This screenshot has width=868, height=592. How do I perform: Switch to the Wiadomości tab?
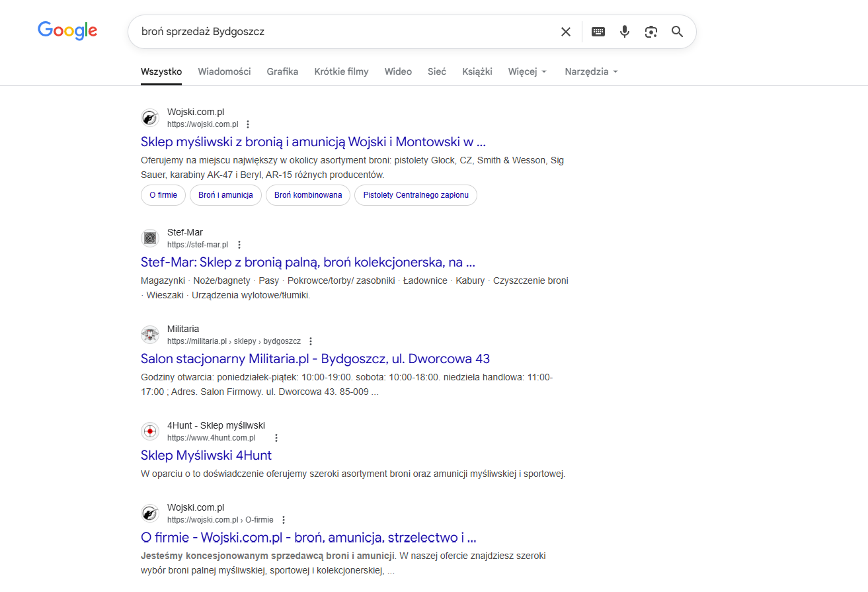(224, 71)
